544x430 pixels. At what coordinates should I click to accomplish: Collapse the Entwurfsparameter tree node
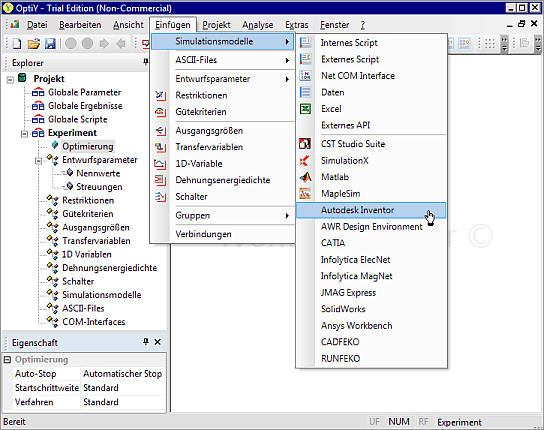tap(39, 161)
